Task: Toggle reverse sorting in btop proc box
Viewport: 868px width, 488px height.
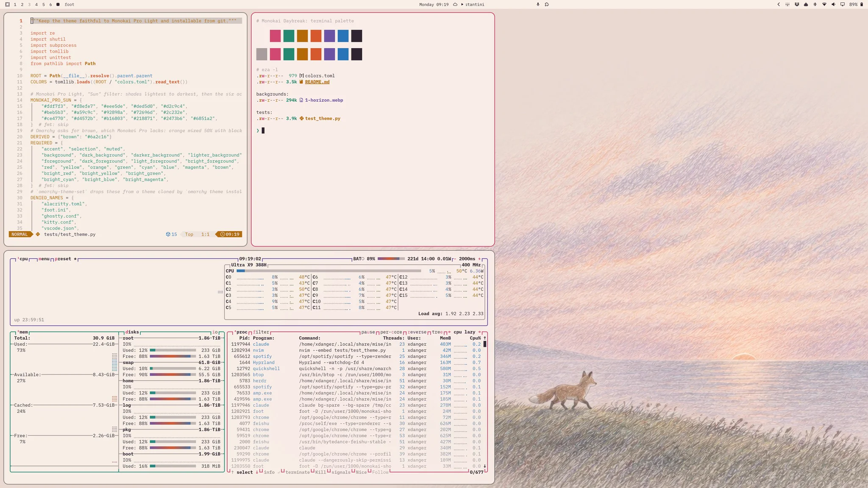Action: point(417,332)
